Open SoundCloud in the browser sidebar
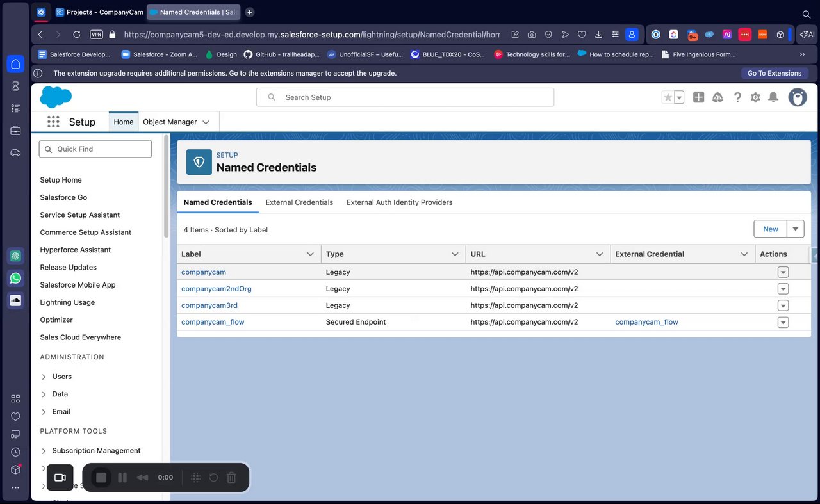Image resolution: width=820 pixels, height=504 pixels. pyautogui.click(x=15, y=300)
